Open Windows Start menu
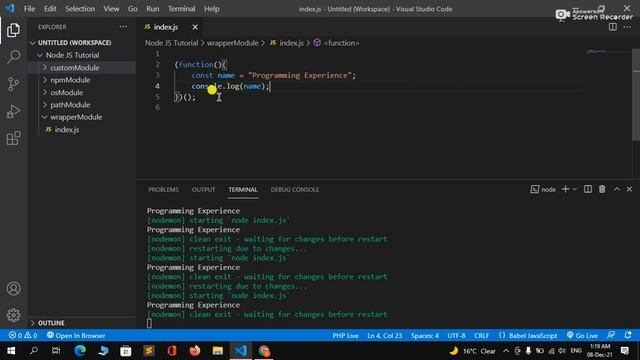The height and width of the screenshot is (360, 640). point(11,351)
